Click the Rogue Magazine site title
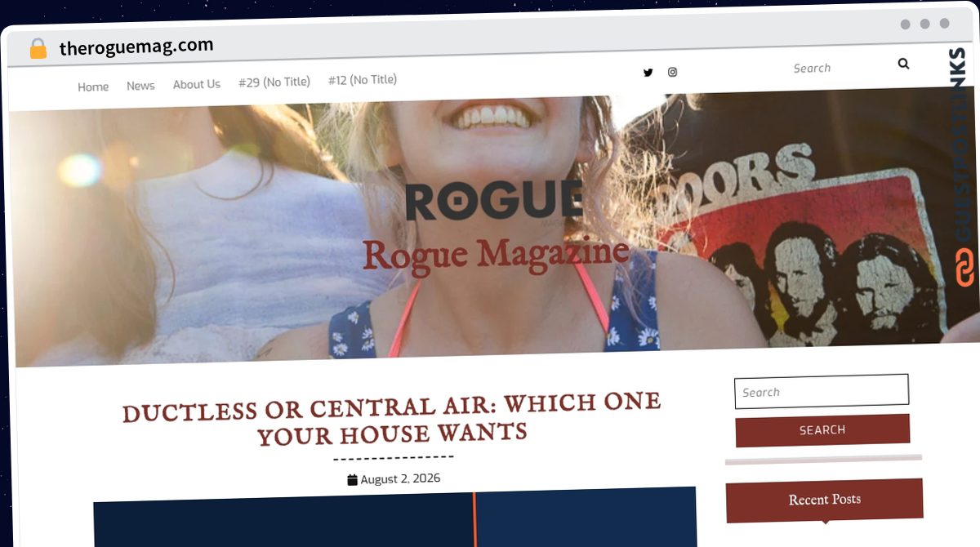The width and height of the screenshot is (980, 547). (496, 254)
